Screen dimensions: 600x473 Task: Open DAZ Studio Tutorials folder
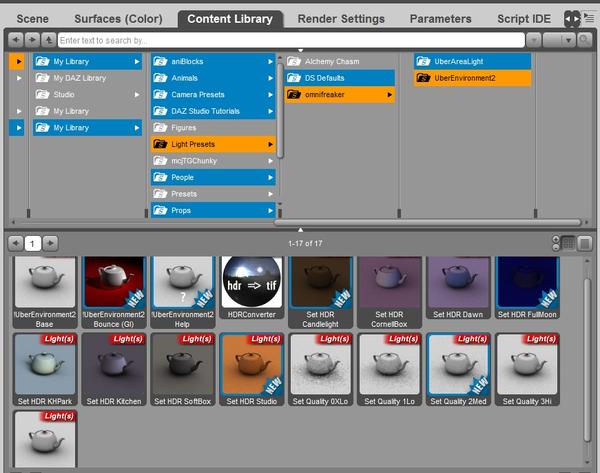(x=213, y=111)
